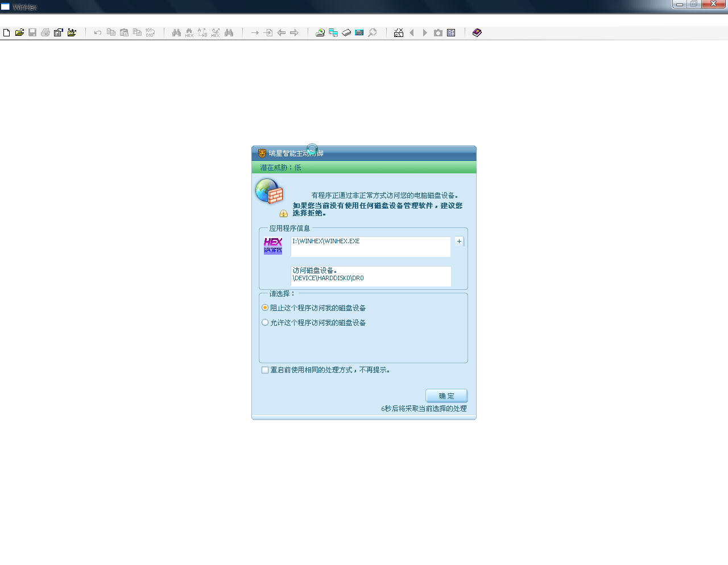The height and width of the screenshot is (565, 728).
Task: Click the two-computers Clone Disk icon
Action: (333, 32)
